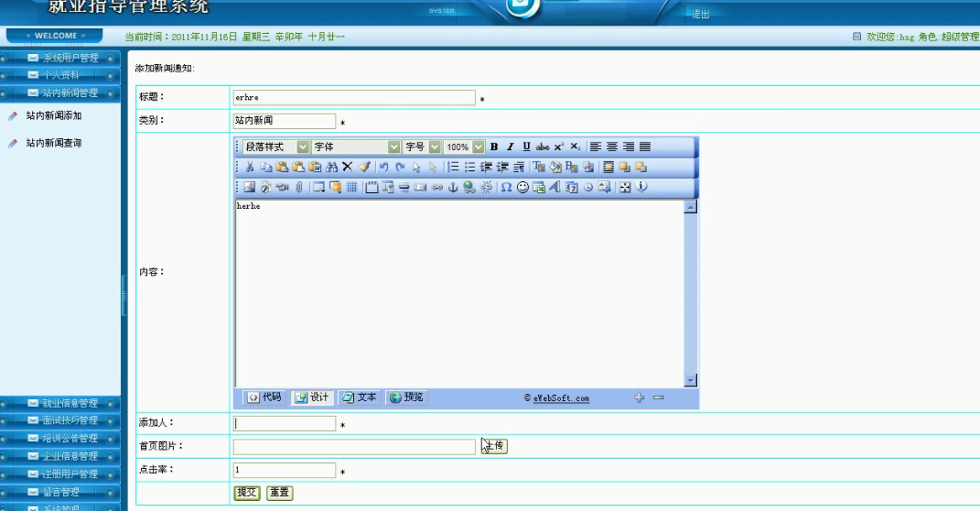
Task: Click the 重置 reset button
Action: [279, 493]
